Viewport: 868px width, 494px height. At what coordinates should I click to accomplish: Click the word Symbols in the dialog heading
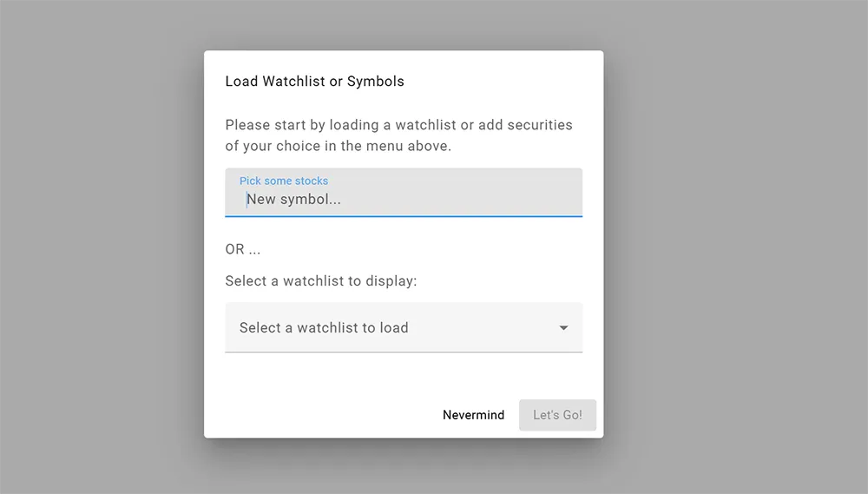375,82
